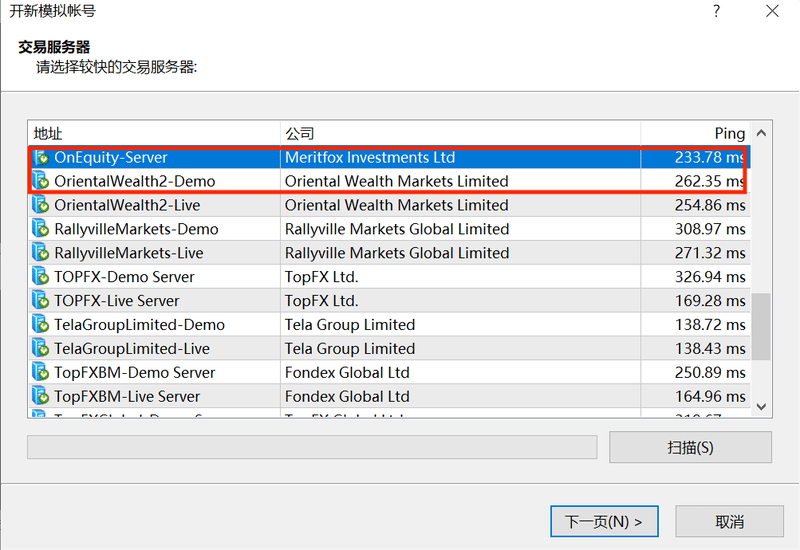The image size is (800, 550).
Task: Click the server icon beside TOPFX-Live Server
Action: 40,301
